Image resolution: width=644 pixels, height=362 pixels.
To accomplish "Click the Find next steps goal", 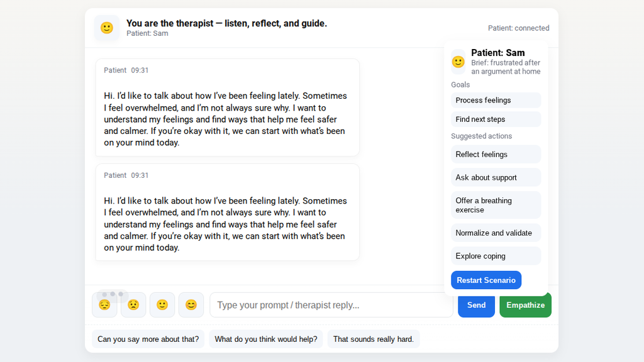I will (496, 119).
